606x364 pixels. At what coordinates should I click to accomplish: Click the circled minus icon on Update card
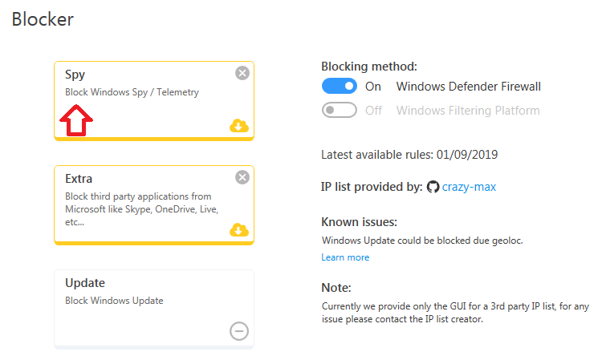(x=238, y=331)
